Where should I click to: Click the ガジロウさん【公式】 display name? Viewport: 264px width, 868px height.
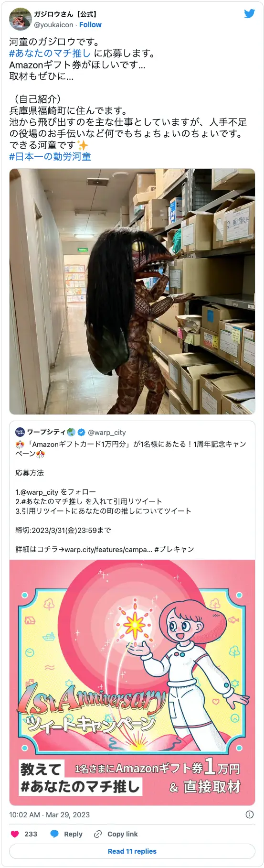pos(65,14)
